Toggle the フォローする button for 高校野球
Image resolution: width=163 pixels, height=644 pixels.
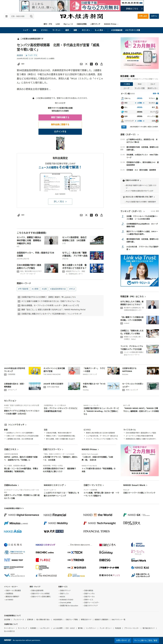click(x=31, y=55)
